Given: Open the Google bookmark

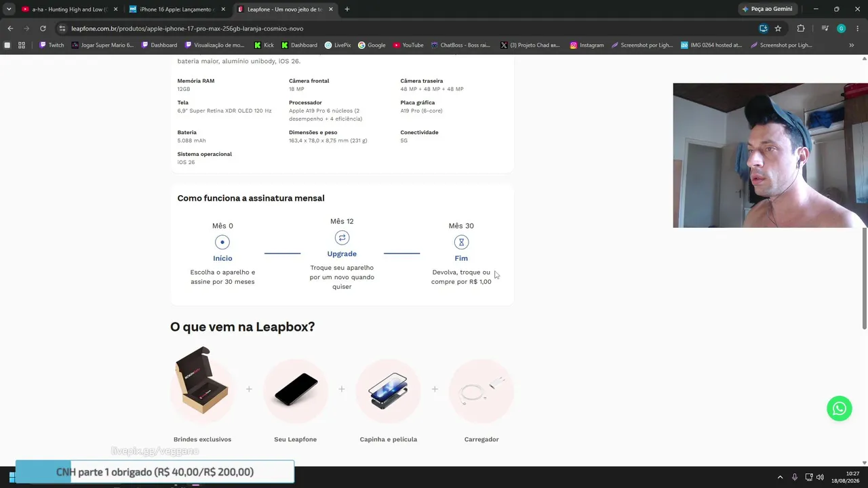Looking at the screenshot, I should pyautogui.click(x=372, y=45).
